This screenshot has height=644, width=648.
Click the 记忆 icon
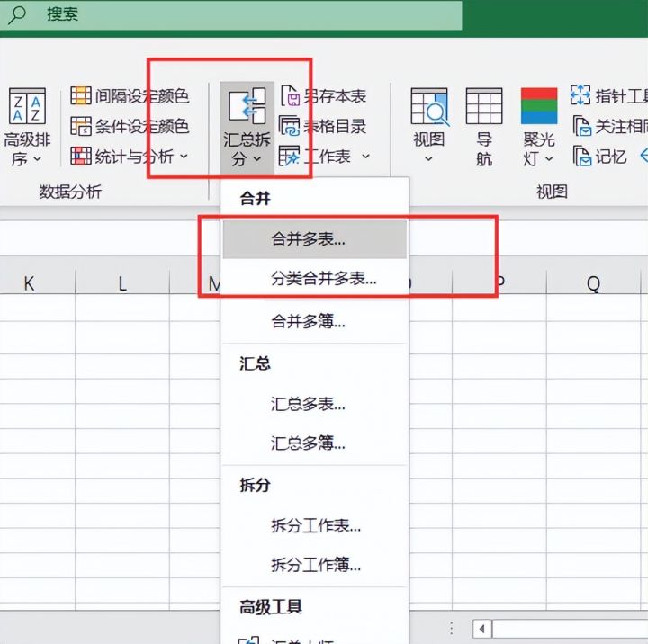point(582,157)
